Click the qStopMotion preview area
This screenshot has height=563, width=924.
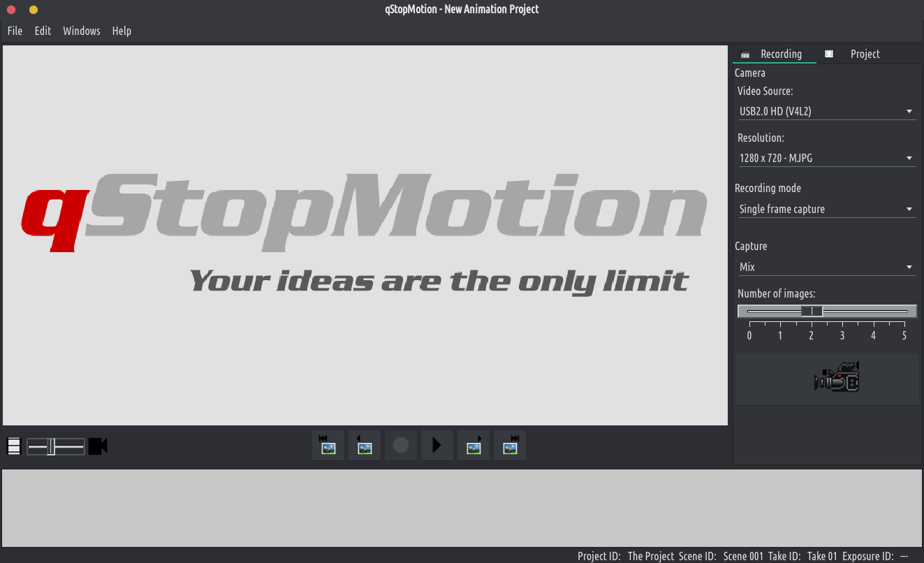pyautogui.click(x=365, y=235)
